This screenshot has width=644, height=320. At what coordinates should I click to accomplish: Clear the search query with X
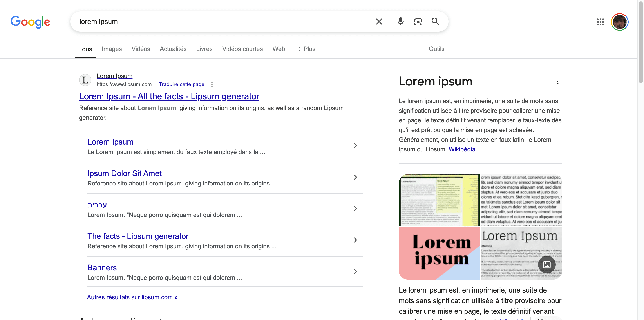click(379, 22)
